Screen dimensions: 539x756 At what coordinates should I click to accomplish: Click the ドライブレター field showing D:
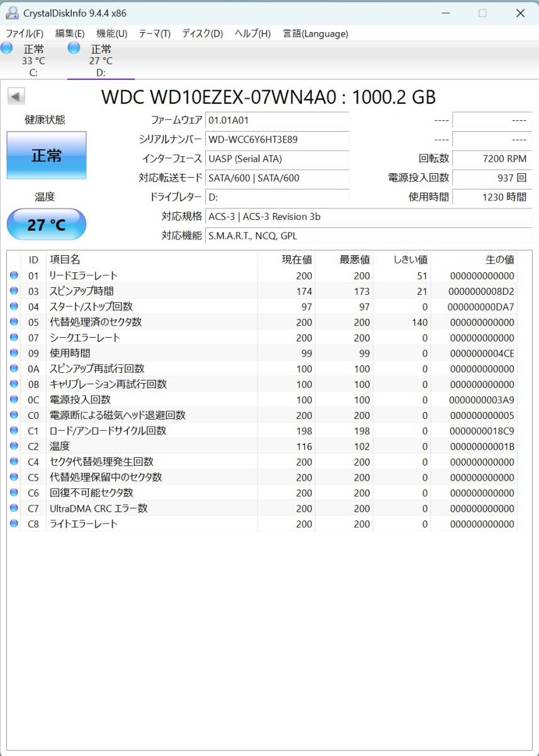(x=277, y=197)
